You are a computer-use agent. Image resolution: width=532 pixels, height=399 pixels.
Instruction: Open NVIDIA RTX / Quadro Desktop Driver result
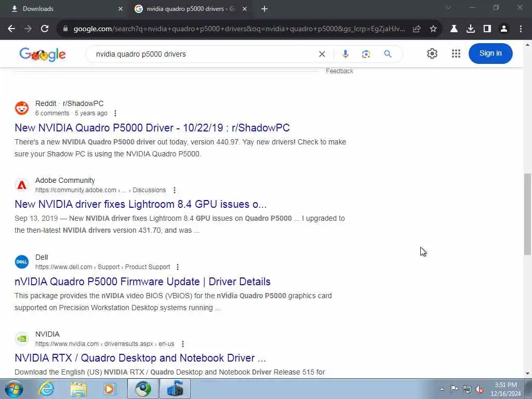click(x=140, y=358)
